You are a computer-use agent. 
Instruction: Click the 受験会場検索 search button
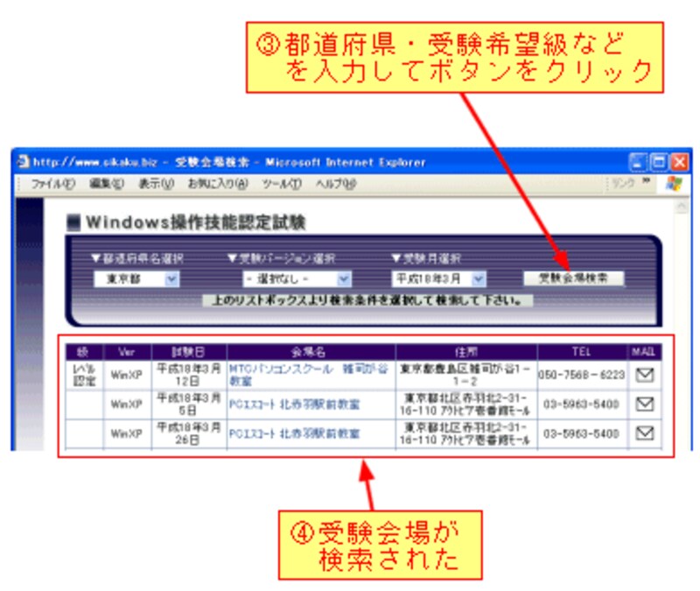point(573,278)
